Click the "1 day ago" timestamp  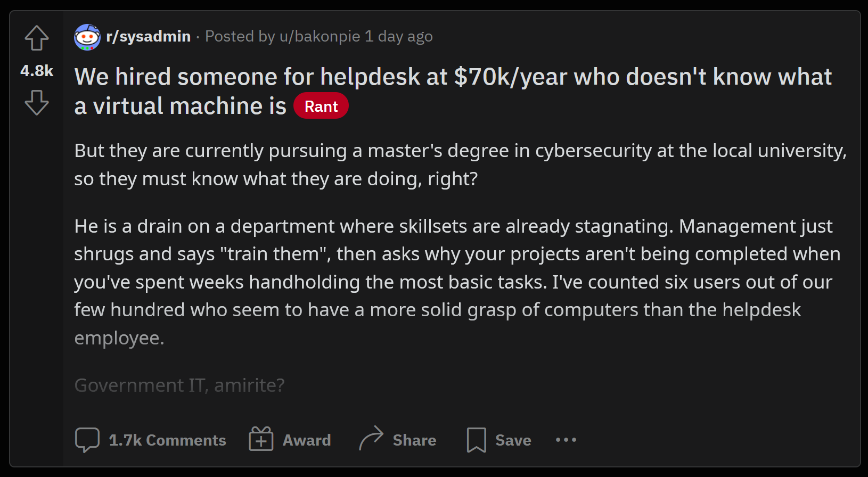(398, 36)
